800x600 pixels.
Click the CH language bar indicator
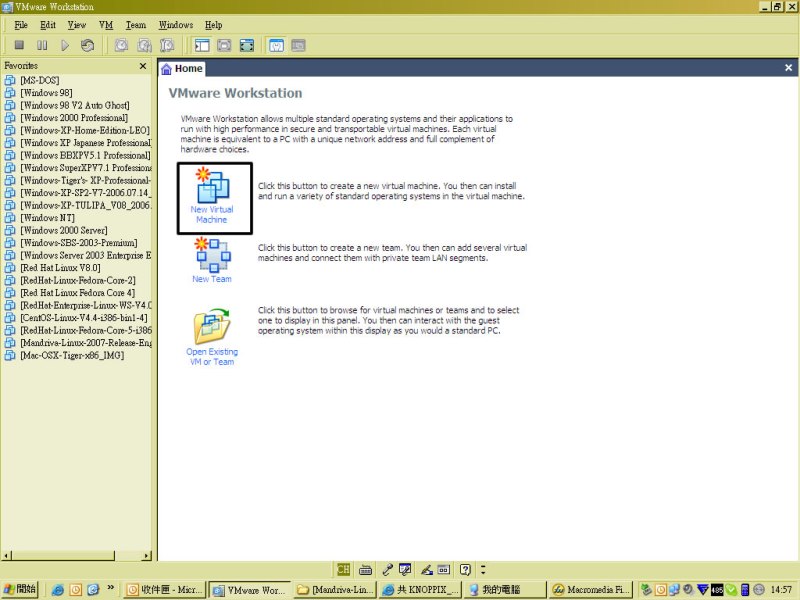pyautogui.click(x=343, y=569)
